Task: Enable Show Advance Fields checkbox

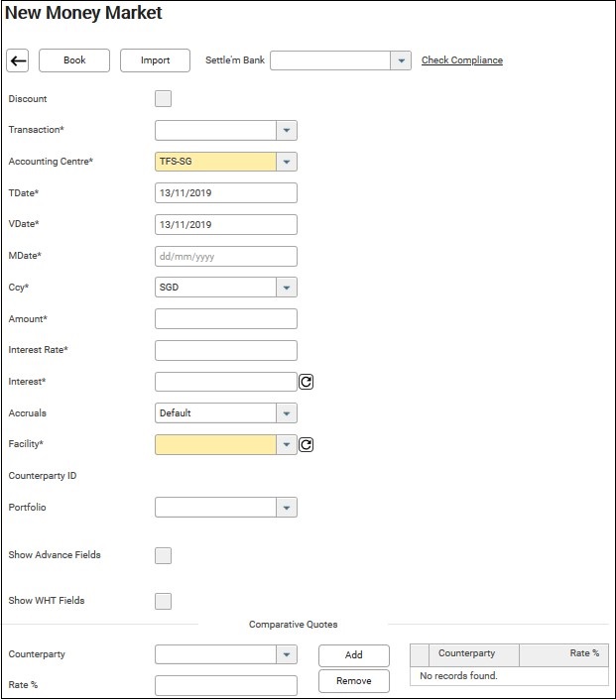Action: [164, 555]
